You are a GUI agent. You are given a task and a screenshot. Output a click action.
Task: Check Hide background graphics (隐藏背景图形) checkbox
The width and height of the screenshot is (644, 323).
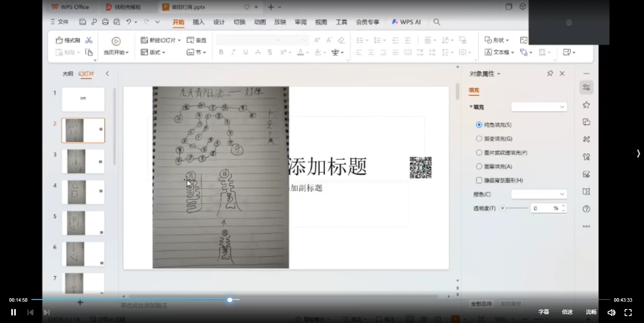click(479, 180)
